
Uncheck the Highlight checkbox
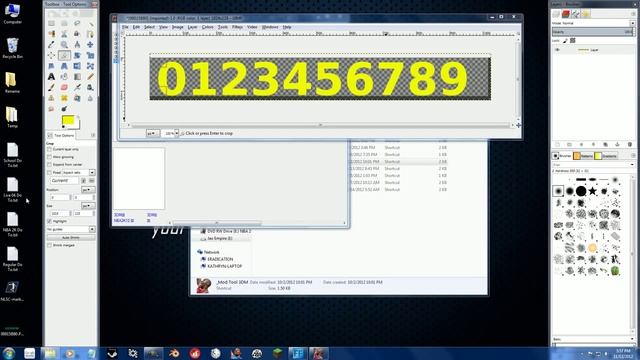(x=49, y=221)
